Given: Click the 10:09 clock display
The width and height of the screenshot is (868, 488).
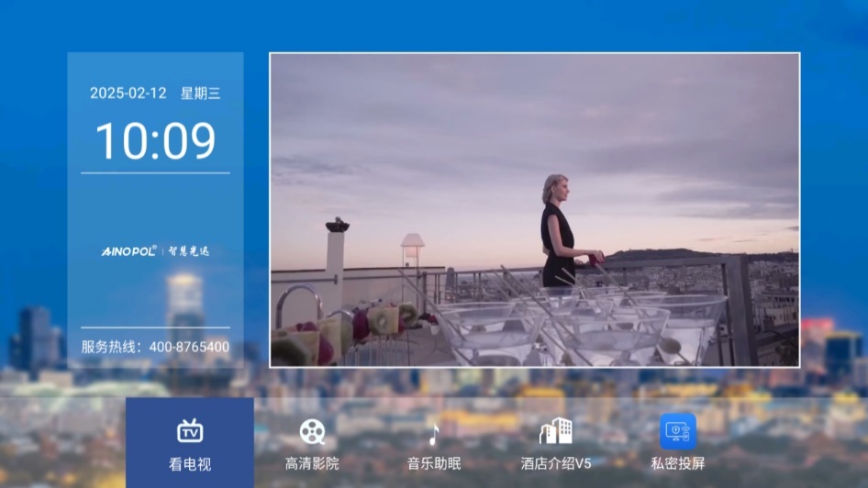Looking at the screenshot, I should click(156, 141).
